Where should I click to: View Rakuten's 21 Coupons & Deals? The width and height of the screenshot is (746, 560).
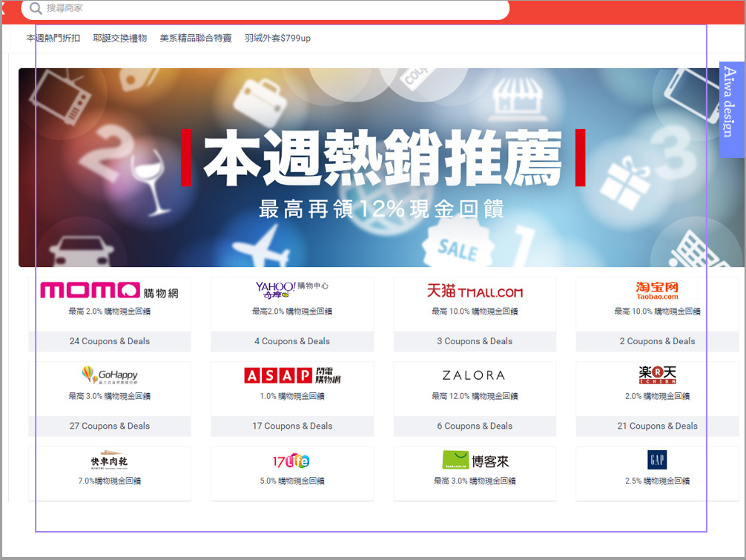[x=658, y=426]
